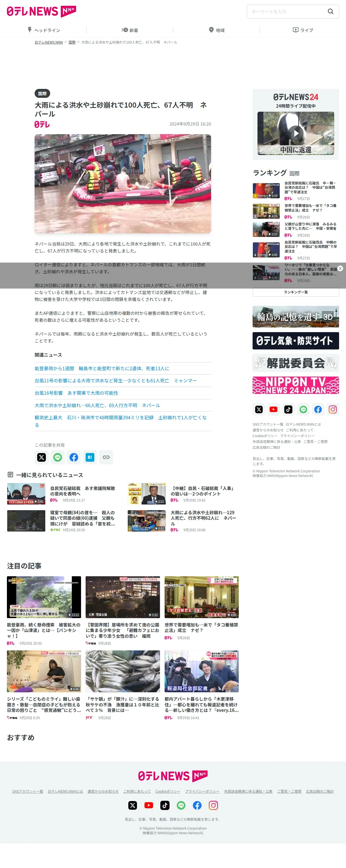Open the 寝室で母親(84)の首を article
Screen dimensions: 346x868
62,521
